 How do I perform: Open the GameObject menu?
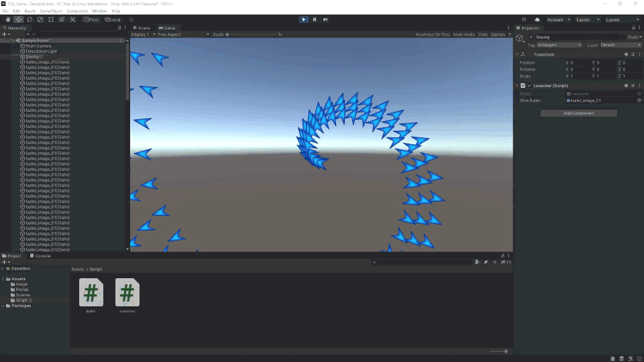point(51,11)
